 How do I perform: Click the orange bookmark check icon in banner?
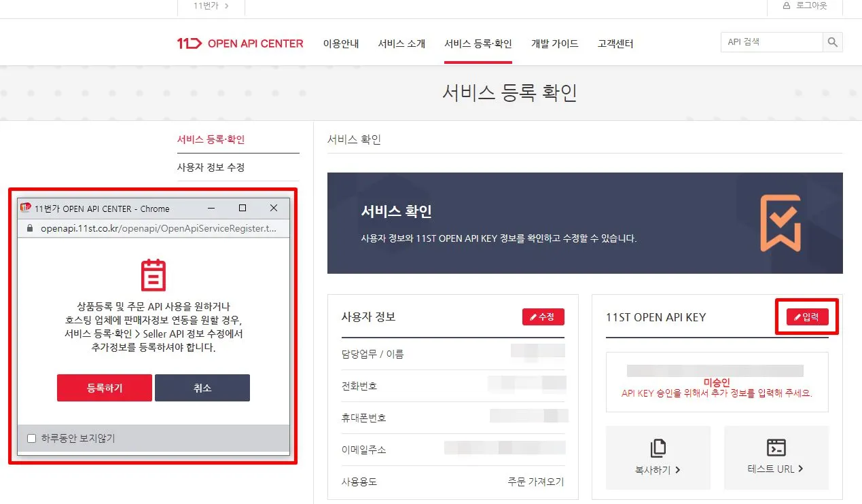[780, 223]
